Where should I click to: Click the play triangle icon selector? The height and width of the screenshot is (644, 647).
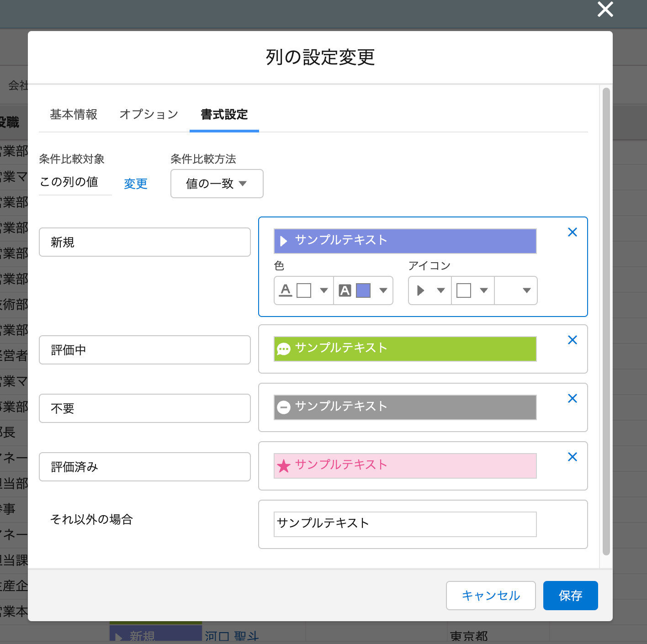pos(421,290)
